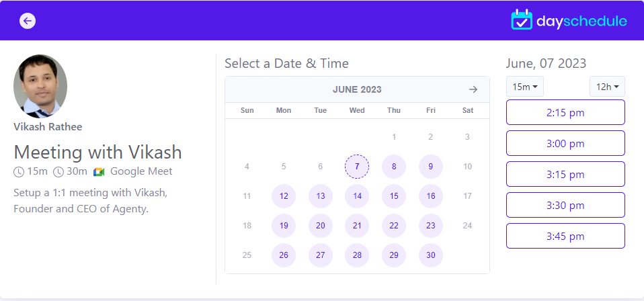644x301 pixels.
Task: Select June 30 on the calendar
Action: 431,255
